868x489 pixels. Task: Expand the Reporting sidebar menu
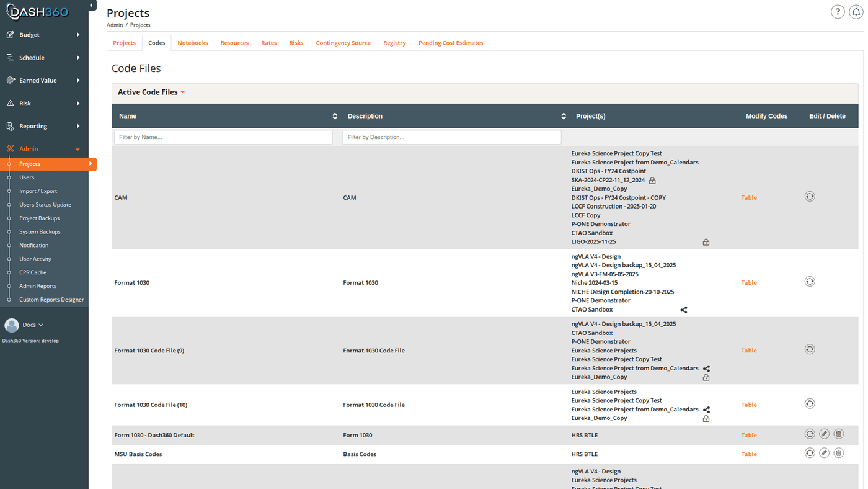pyautogui.click(x=44, y=126)
